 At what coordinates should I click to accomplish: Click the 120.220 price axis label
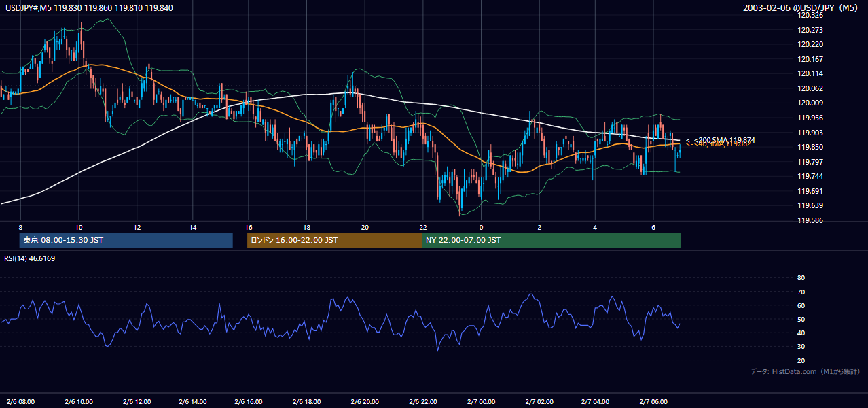[811, 44]
